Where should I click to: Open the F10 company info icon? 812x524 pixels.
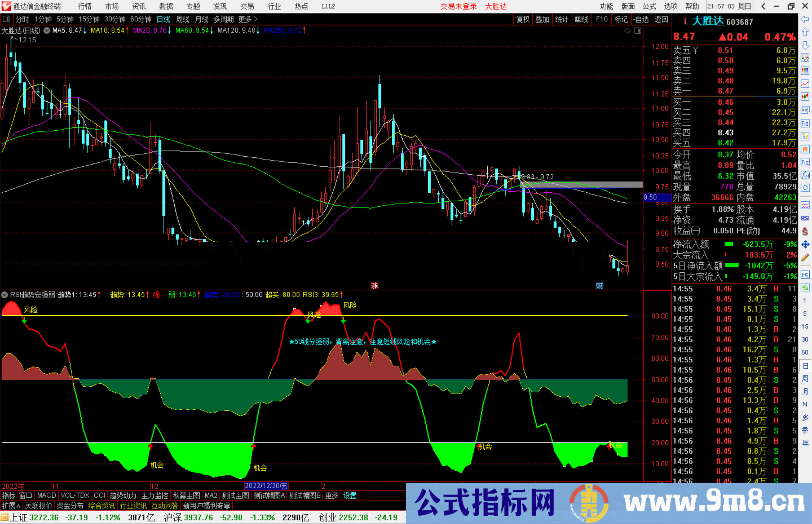pyautogui.click(x=805, y=123)
